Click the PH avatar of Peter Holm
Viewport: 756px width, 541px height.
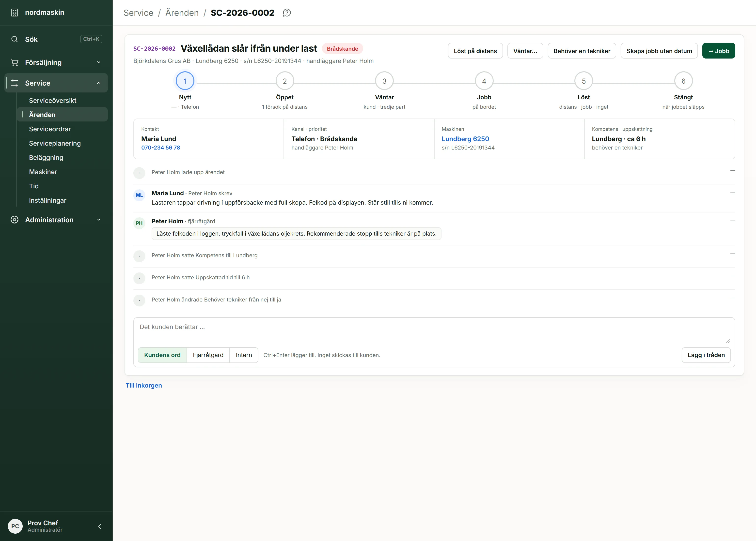click(x=139, y=223)
